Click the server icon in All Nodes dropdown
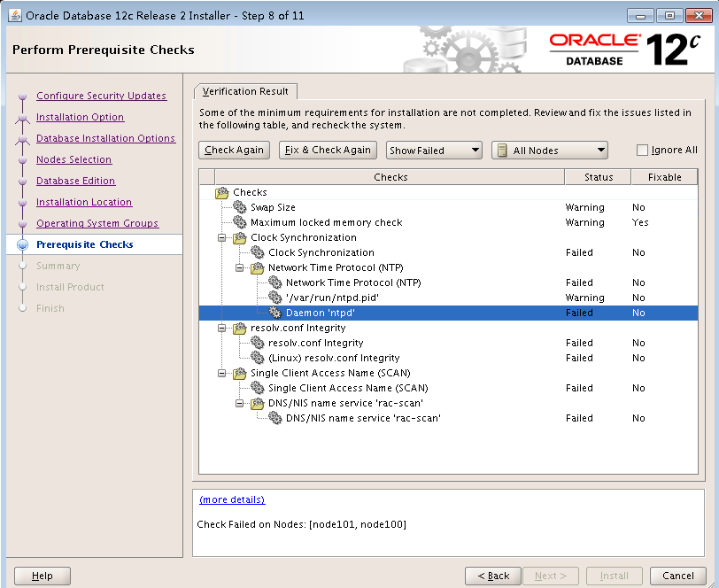 click(x=502, y=151)
